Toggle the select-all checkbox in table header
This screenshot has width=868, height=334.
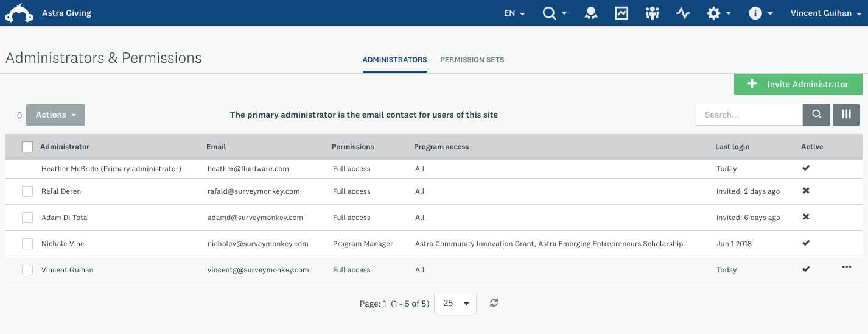[x=27, y=147]
